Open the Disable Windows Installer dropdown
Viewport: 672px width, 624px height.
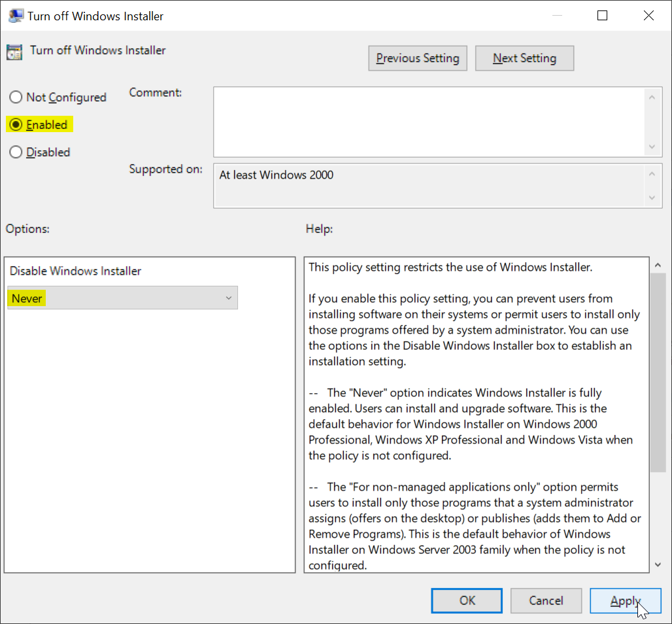pos(123,298)
